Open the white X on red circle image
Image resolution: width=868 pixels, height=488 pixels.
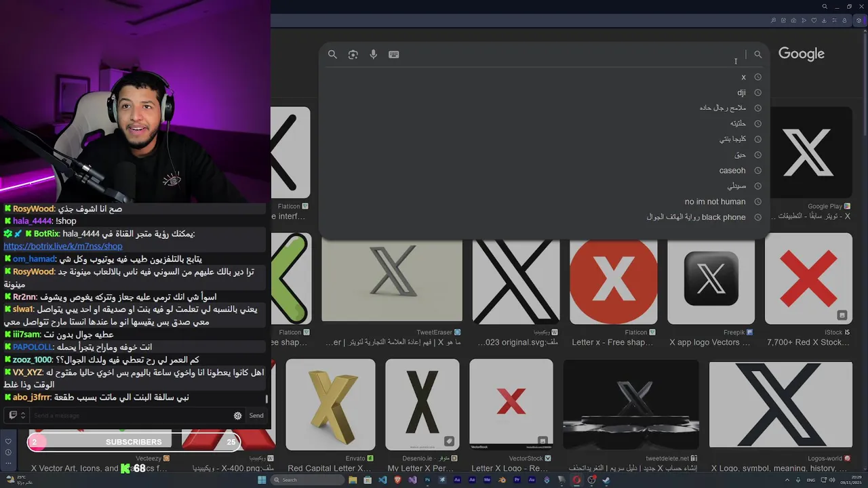tap(614, 279)
